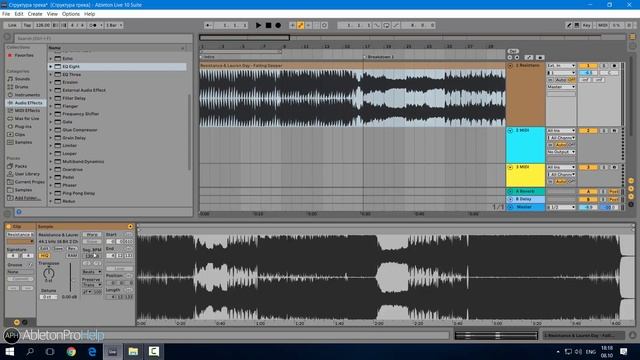Click the clip gain slider
This screenshot has height=360, width=640.
pyautogui.click(x=70, y=279)
